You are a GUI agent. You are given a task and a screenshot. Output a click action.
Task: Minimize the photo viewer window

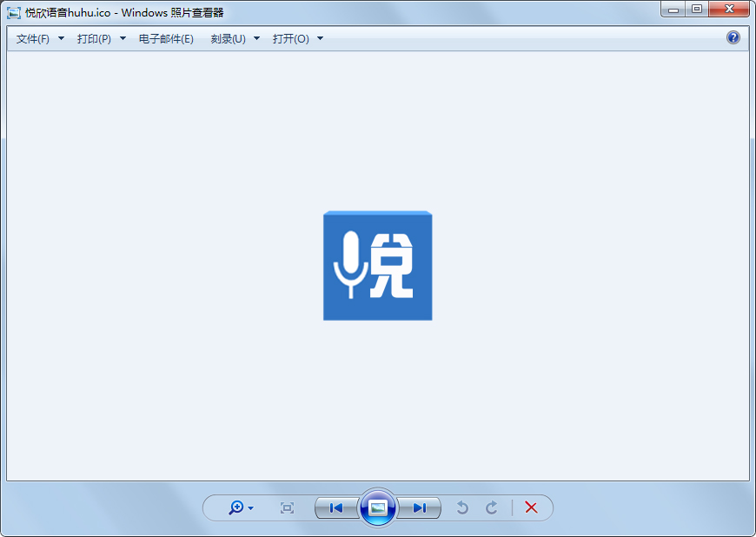(x=673, y=9)
